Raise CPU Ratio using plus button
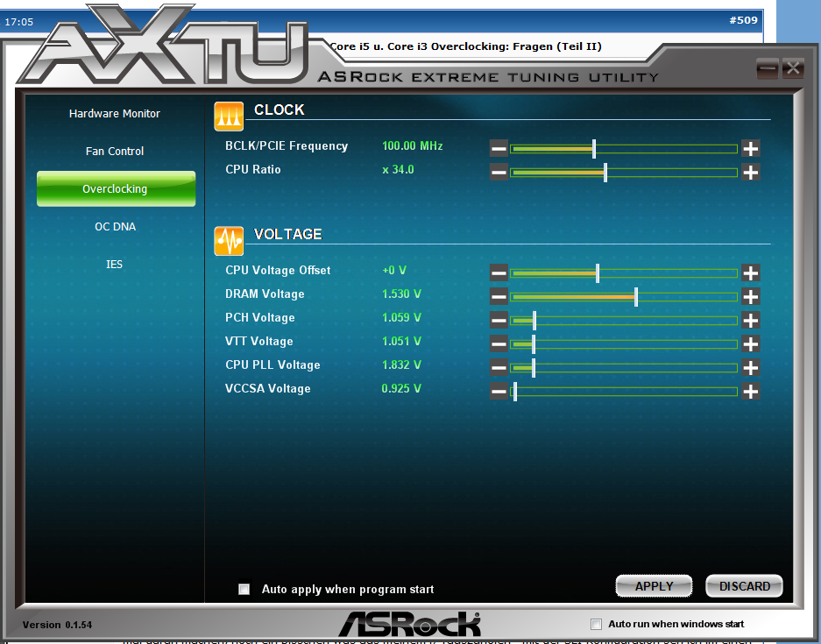 pyautogui.click(x=751, y=173)
